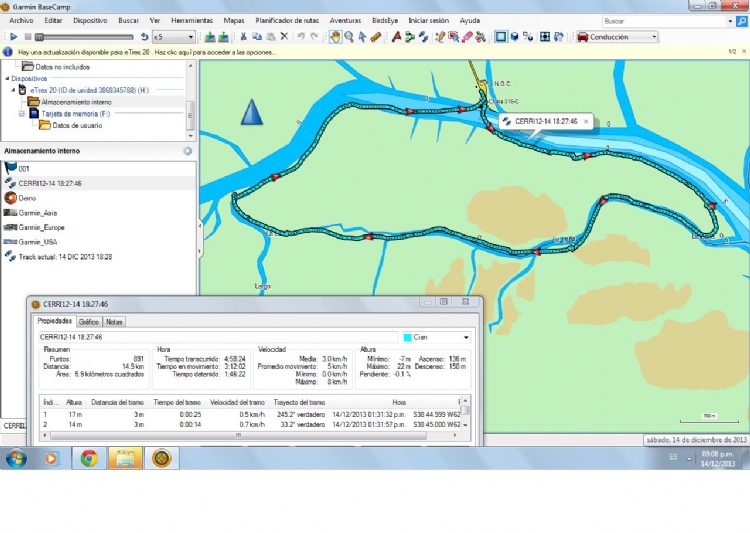
Task: Open the BirdsEye menu
Action: tap(385, 21)
